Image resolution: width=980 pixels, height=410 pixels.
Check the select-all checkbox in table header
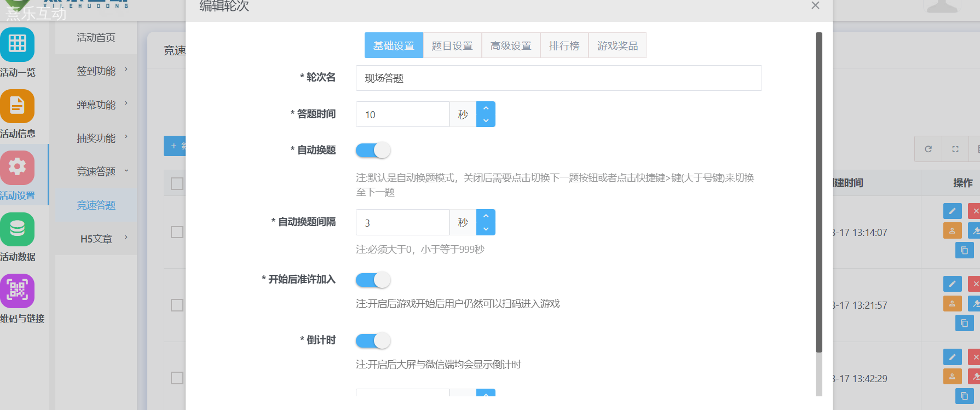point(177,183)
